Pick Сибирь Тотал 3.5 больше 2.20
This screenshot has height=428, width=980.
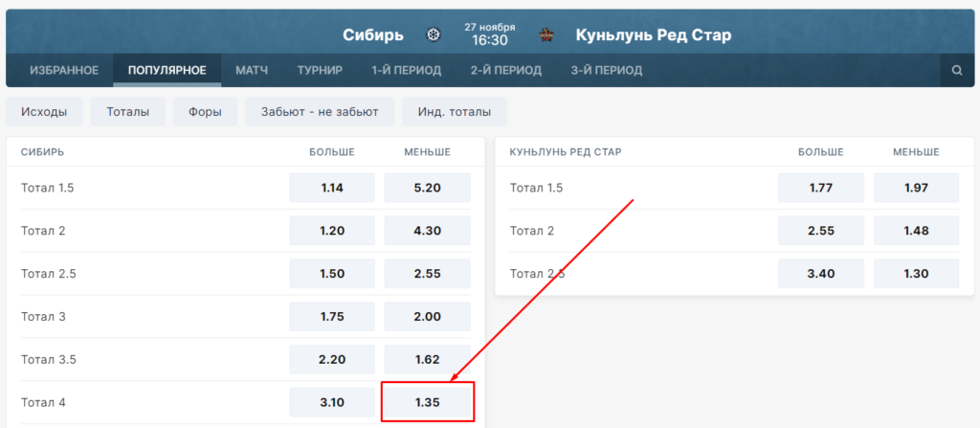tap(332, 360)
